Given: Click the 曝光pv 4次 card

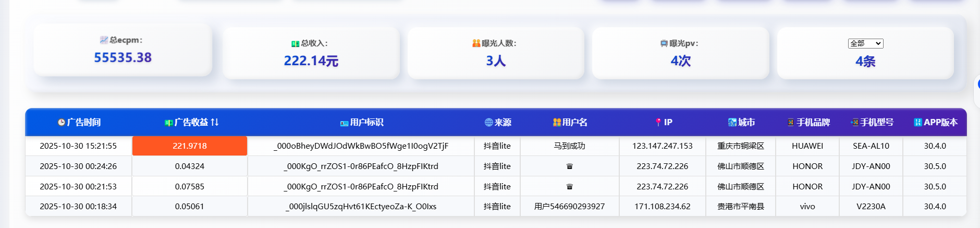Looking at the screenshot, I should (680, 53).
